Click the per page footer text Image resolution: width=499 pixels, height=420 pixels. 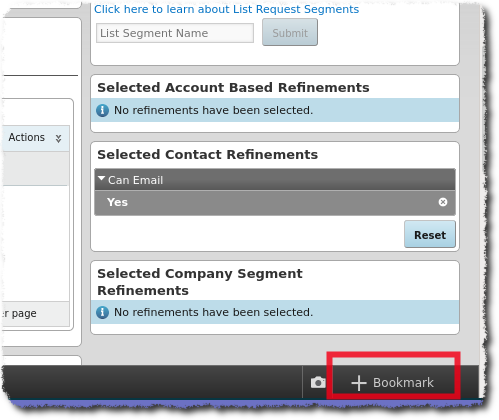[x=20, y=314]
